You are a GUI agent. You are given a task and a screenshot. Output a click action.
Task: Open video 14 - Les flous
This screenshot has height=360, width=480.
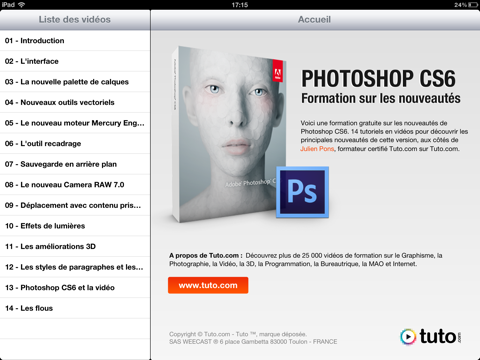point(75,308)
